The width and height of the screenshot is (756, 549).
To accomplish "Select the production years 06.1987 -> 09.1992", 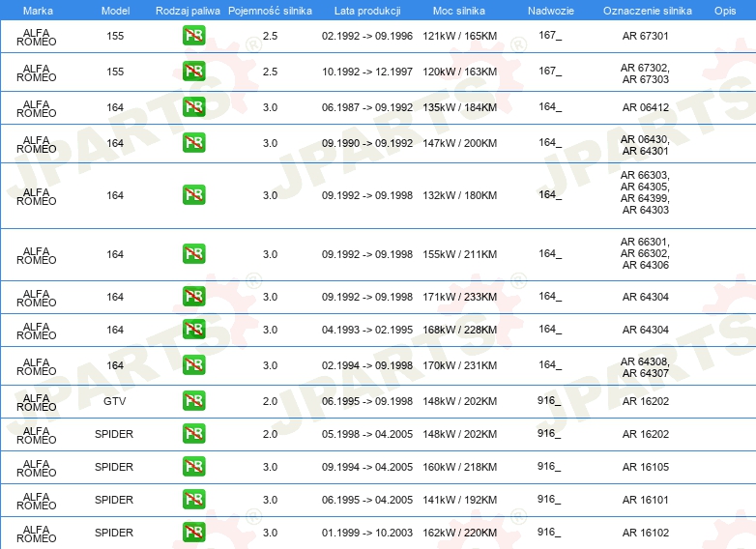I will pyautogui.click(x=367, y=107).
